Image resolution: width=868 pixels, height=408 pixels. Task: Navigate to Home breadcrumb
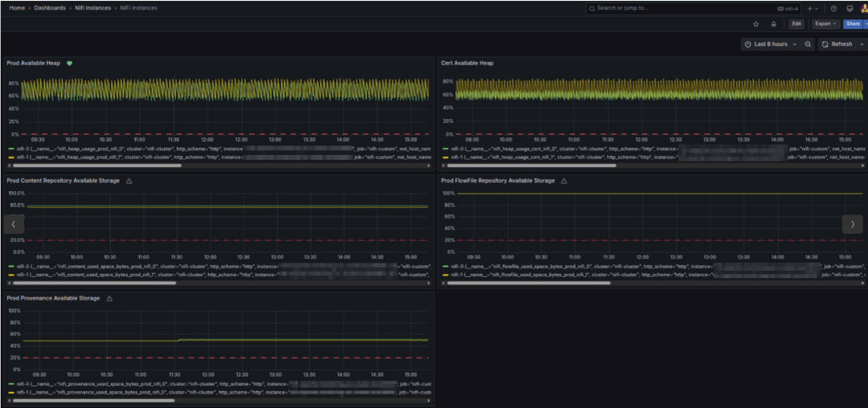16,8
